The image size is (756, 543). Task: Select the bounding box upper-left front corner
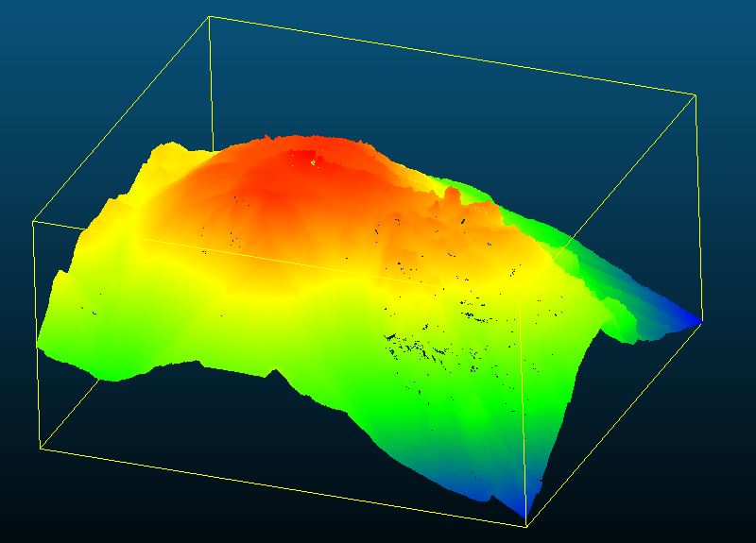click(x=34, y=221)
